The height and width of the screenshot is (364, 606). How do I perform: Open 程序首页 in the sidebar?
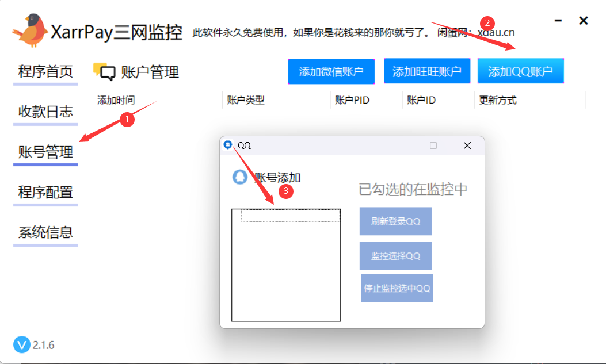click(x=45, y=72)
